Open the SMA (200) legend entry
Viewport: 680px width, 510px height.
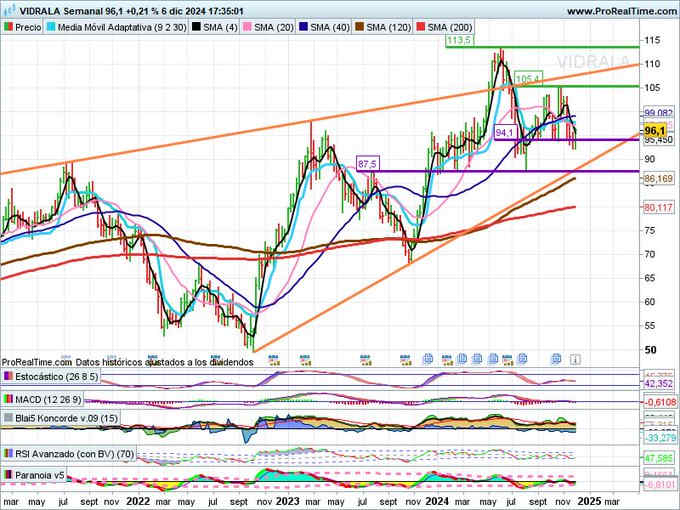click(x=444, y=27)
